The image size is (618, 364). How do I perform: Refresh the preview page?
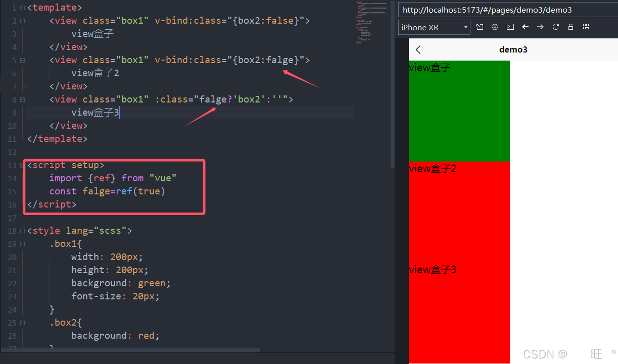[556, 27]
